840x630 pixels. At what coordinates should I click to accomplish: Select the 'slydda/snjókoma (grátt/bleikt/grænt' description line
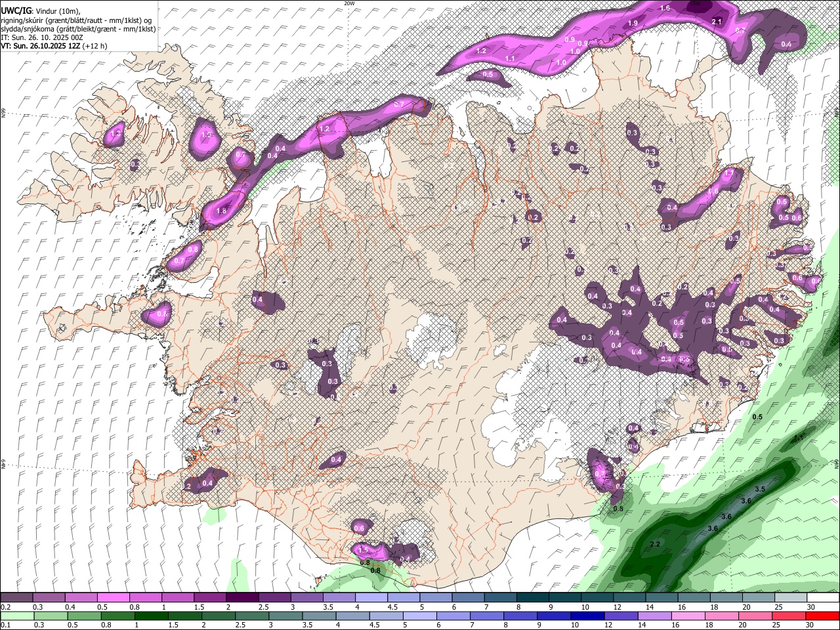coord(78,29)
